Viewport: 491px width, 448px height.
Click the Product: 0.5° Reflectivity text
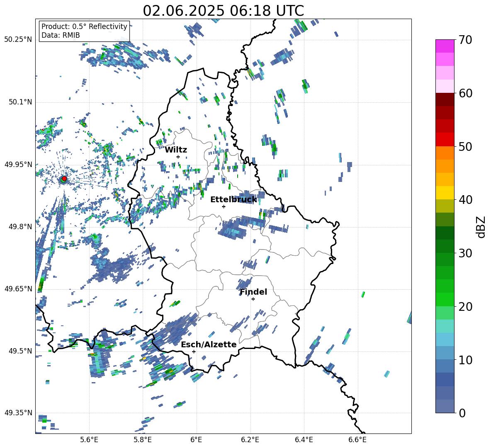tap(84, 27)
